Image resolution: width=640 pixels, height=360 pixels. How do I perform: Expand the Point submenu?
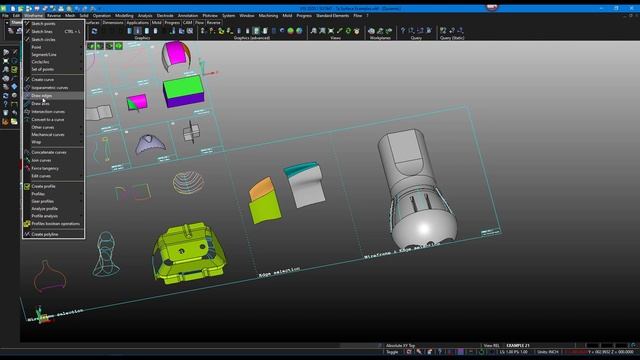pos(53,47)
